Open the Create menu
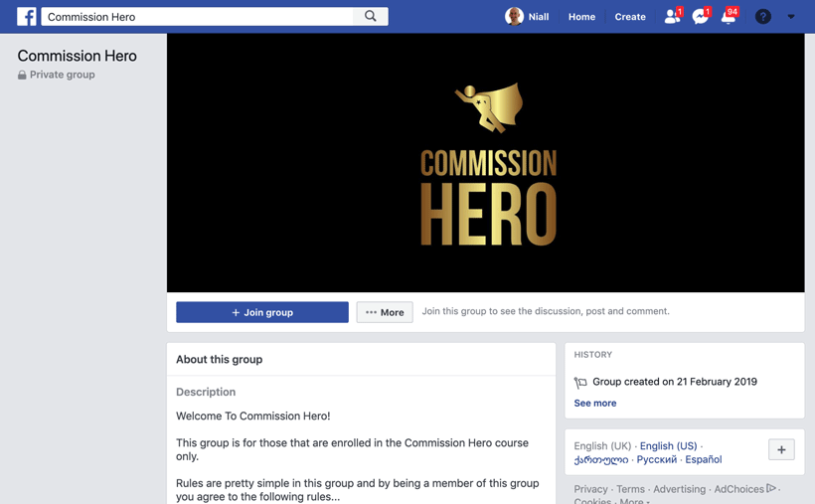This screenshot has height=504, width=815. pyautogui.click(x=630, y=17)
